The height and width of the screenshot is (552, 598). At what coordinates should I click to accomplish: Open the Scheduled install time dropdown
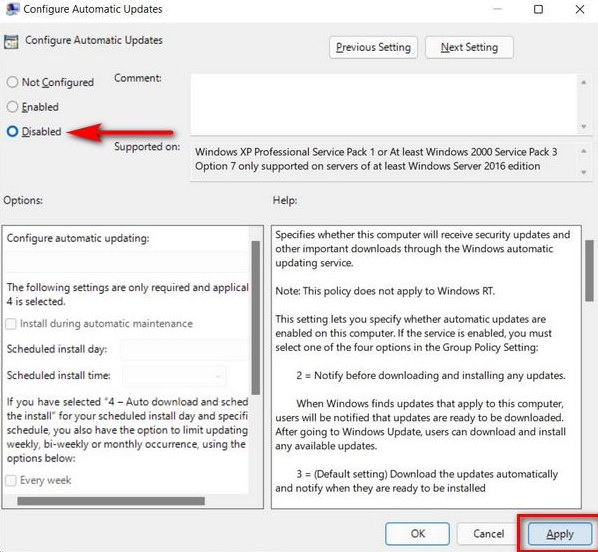point(174,376)
